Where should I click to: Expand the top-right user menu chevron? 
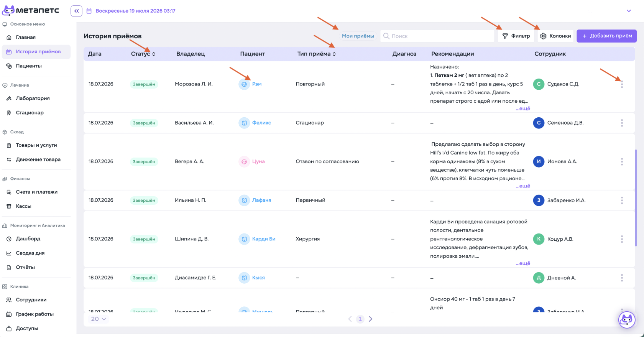point(629,11)
